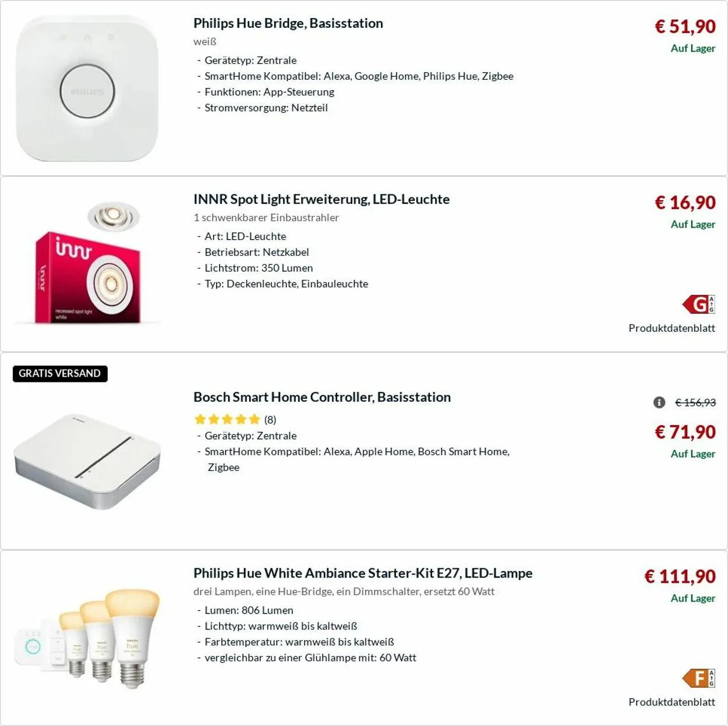Screen dimensions: 728x726
Task: Click the info icon beside crossed-out price
Action: tap(659, 402)
